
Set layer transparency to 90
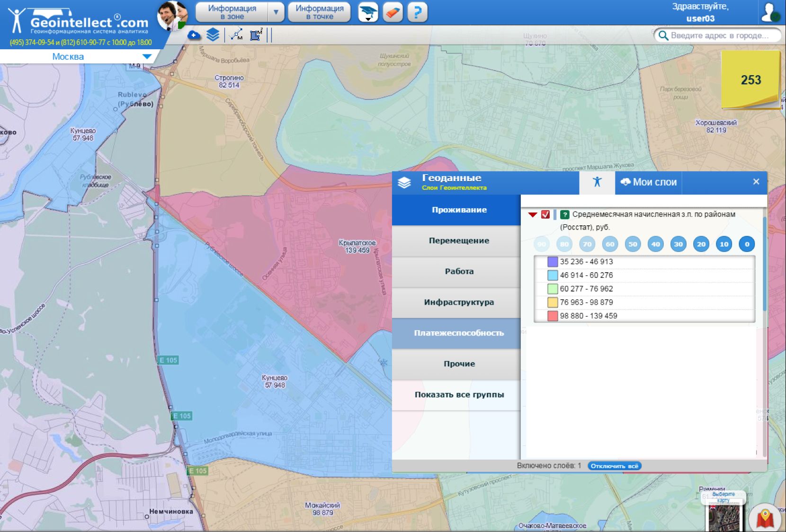(542, 244)
